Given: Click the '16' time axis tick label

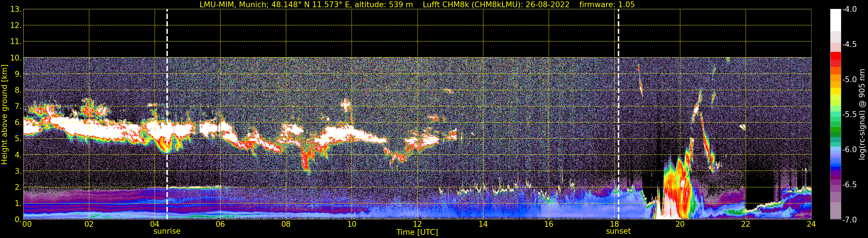Looking at the screenshot, I should (549, 224).
